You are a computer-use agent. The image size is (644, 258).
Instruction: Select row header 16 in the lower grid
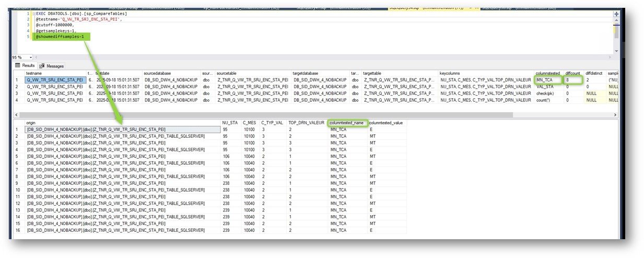[x=20, y=230]
